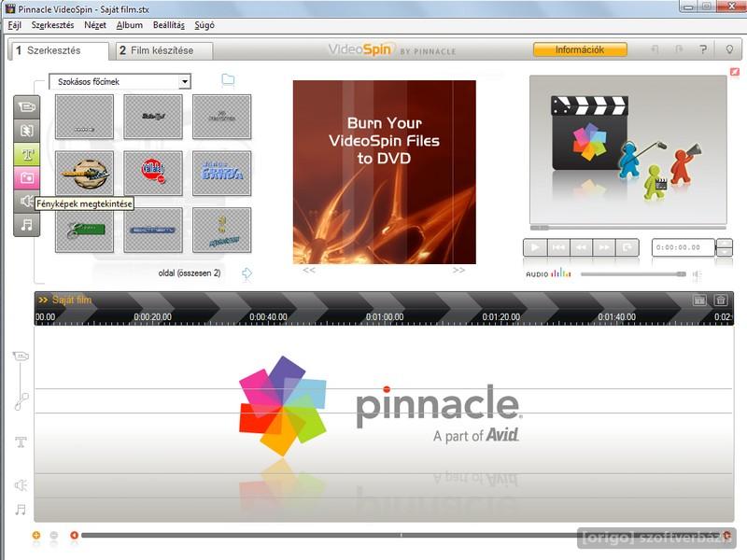Mute audio with the speaker icon beside the volume slider
The height and width of the screenshot is (560, 747).
(x=697, y=274)
